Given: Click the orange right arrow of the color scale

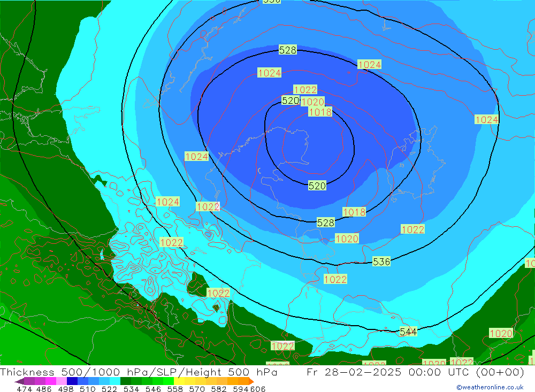Looking at the screenshot, I should (x=251, y=381).
